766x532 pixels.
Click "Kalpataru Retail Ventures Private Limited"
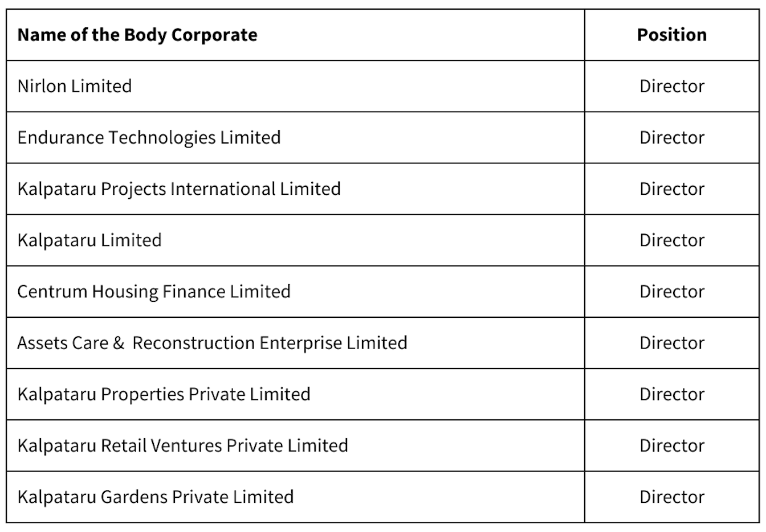click(x=182, y=445)
